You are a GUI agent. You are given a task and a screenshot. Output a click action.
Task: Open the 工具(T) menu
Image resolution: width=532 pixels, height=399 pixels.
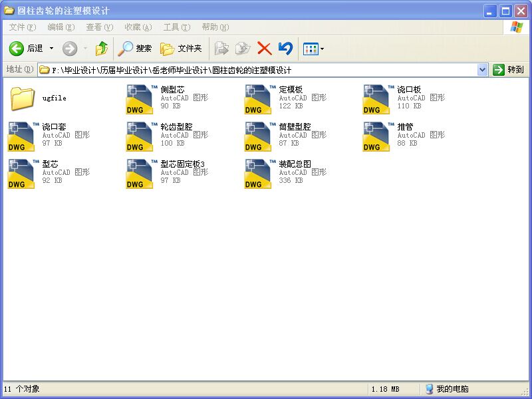tap(177, 27)
